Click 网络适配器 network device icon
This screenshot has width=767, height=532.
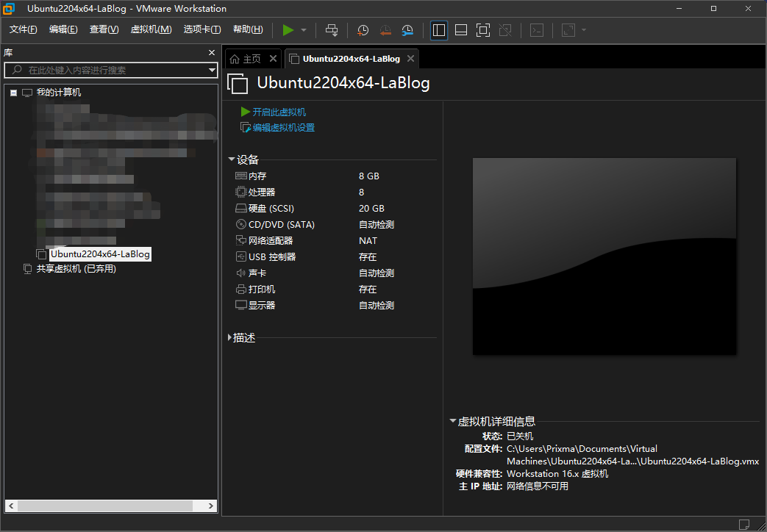(240, 240)
